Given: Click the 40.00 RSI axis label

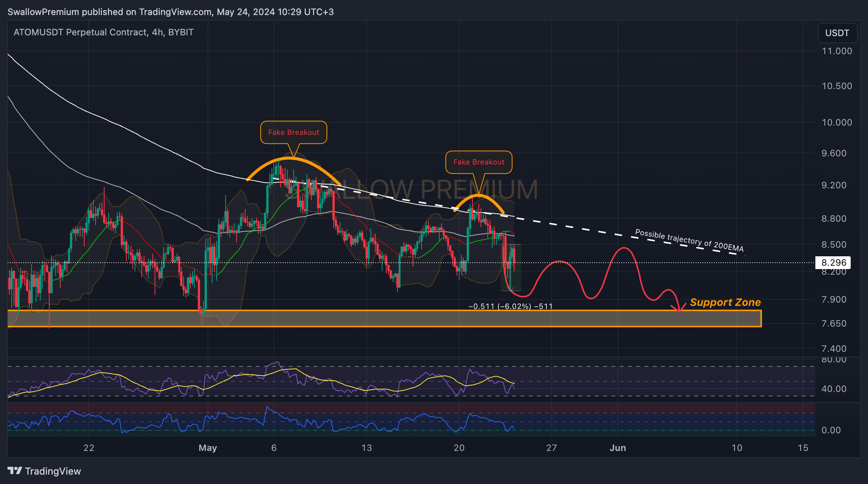Looking at the screenshot, I should (x=834, y=389).
